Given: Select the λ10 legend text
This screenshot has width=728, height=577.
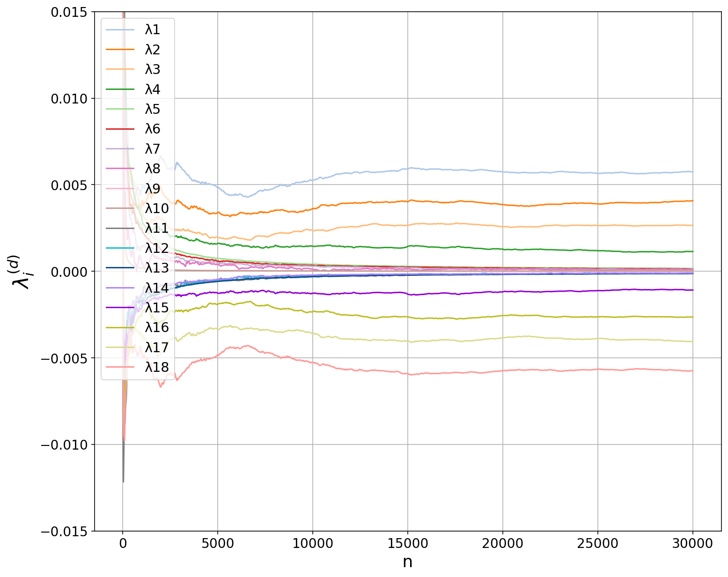Looking at the screenshot, I should point(157,208).
